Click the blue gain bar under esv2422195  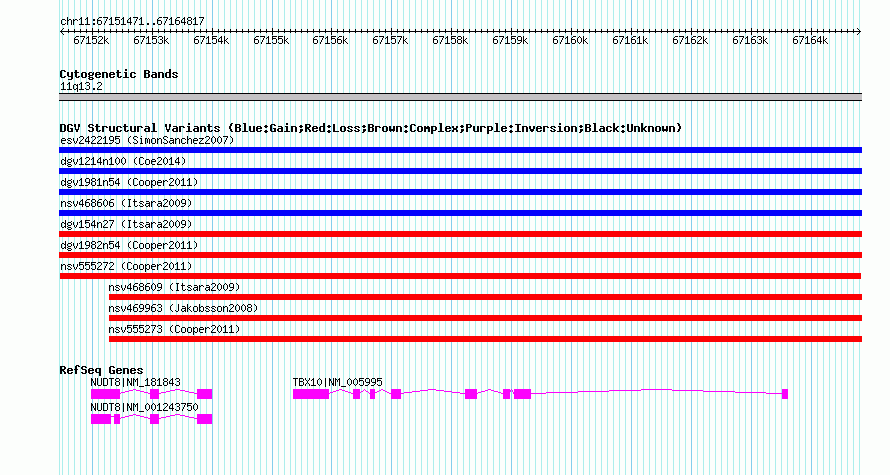coord(460,150)
